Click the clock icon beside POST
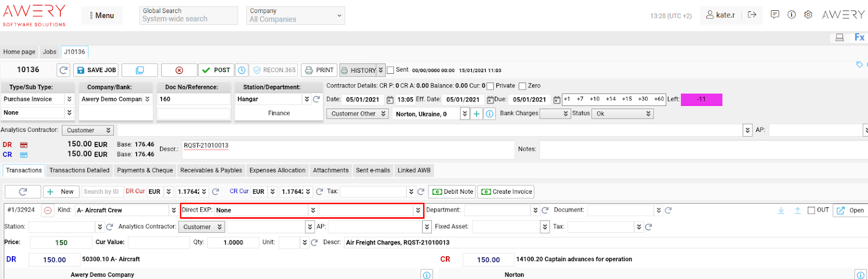The height and width of the screenshot is (279, 868). [x=242, y=70]
